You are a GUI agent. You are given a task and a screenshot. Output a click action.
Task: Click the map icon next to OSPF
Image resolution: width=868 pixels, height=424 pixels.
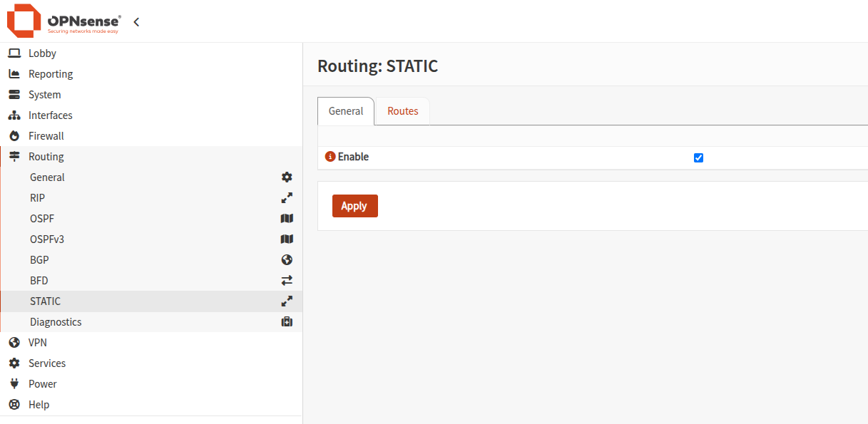[x=287, y=219]
